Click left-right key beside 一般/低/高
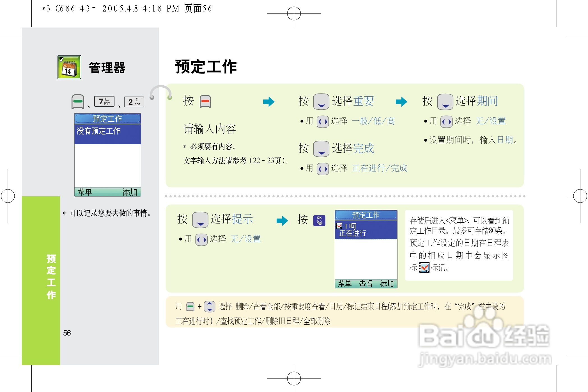588x392 pixels. pos(323,122)
